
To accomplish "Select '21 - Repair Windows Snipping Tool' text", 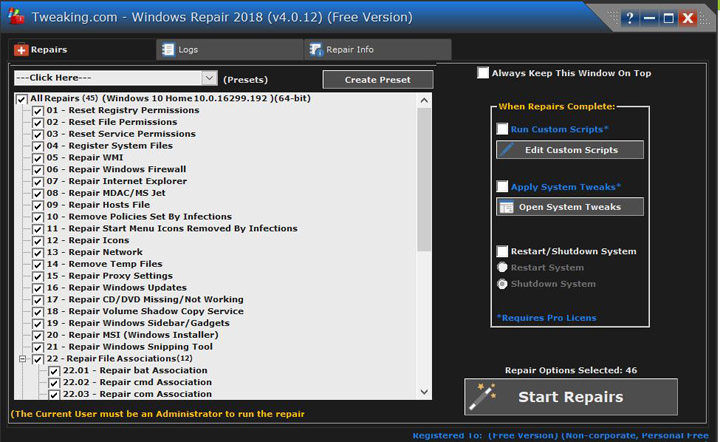I will coord(129,347).
